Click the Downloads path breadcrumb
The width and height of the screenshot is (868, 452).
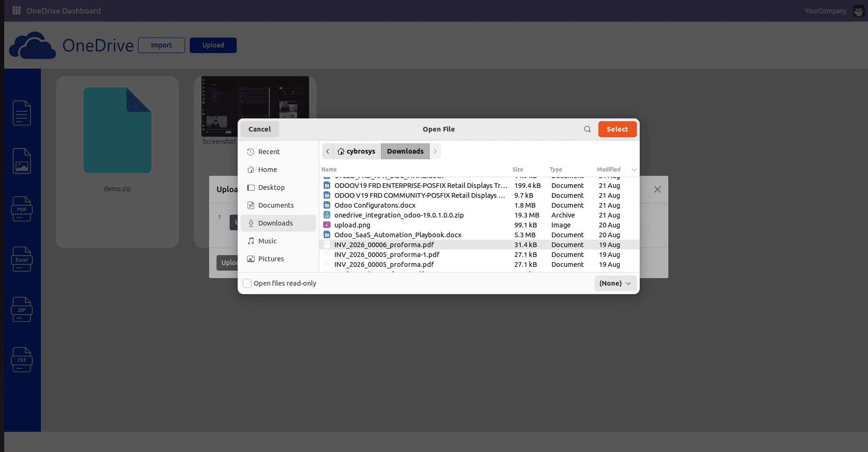[x=405, y=151]
